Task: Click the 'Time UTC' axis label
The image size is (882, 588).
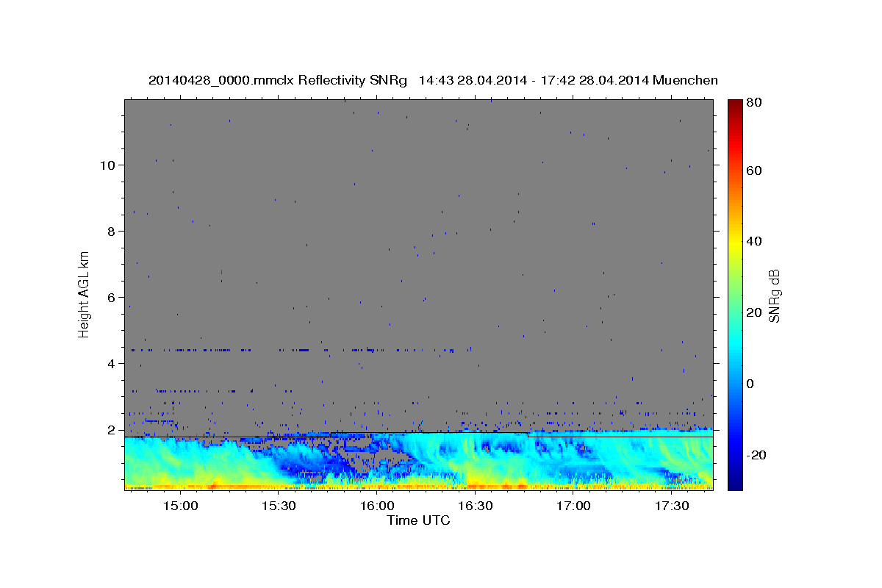Action: point(418,520)
